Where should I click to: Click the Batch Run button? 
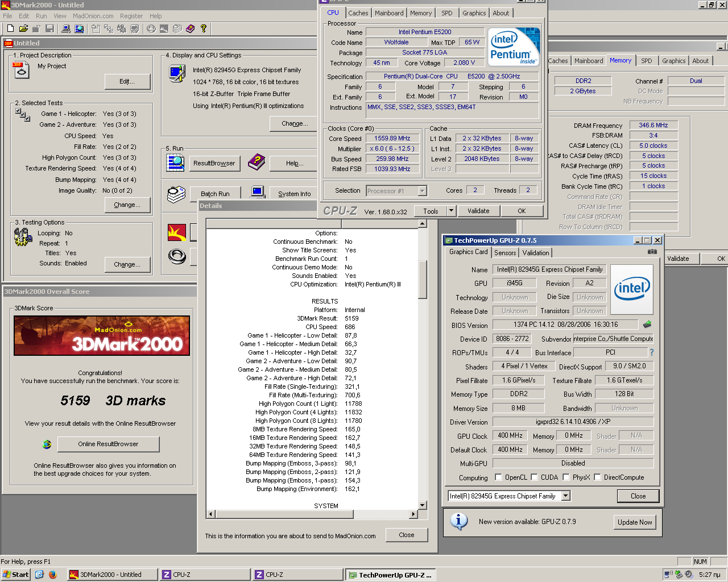pos(215,194)
